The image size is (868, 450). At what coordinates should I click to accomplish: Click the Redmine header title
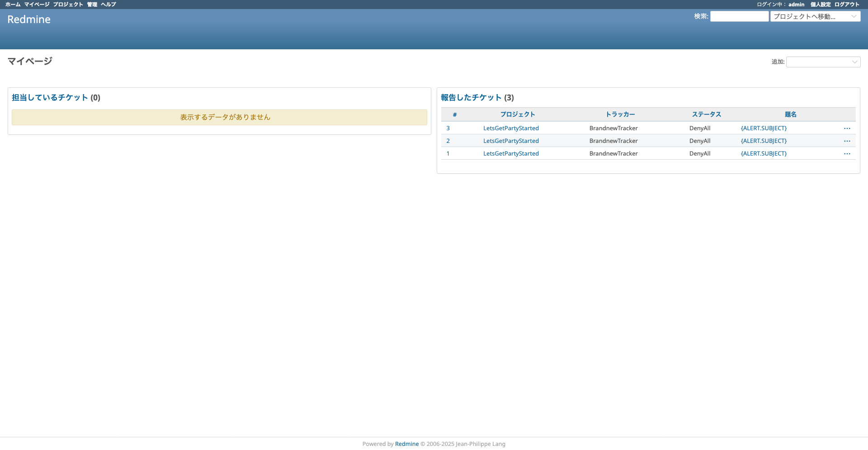click(x=29, y=19)
